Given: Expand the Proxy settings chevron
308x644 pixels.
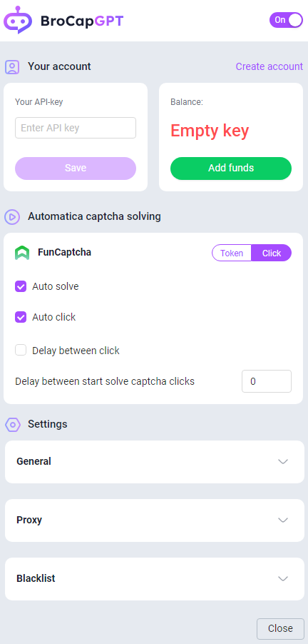Looking at the screenshot, I should click(x=283, y=520).
